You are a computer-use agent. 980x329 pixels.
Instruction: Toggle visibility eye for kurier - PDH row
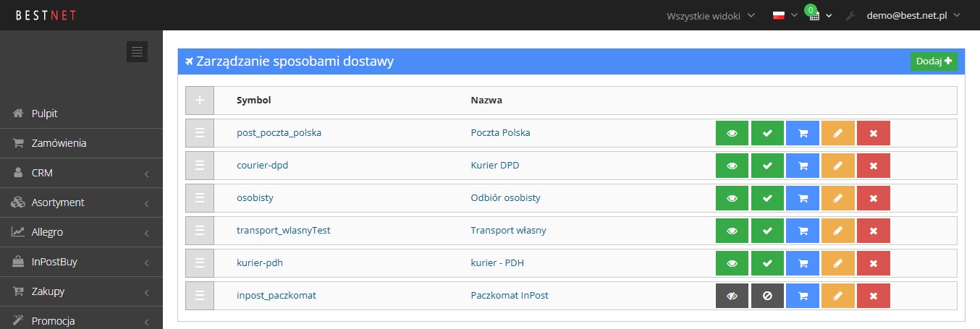pyautogui.click(x=732, y=263)
